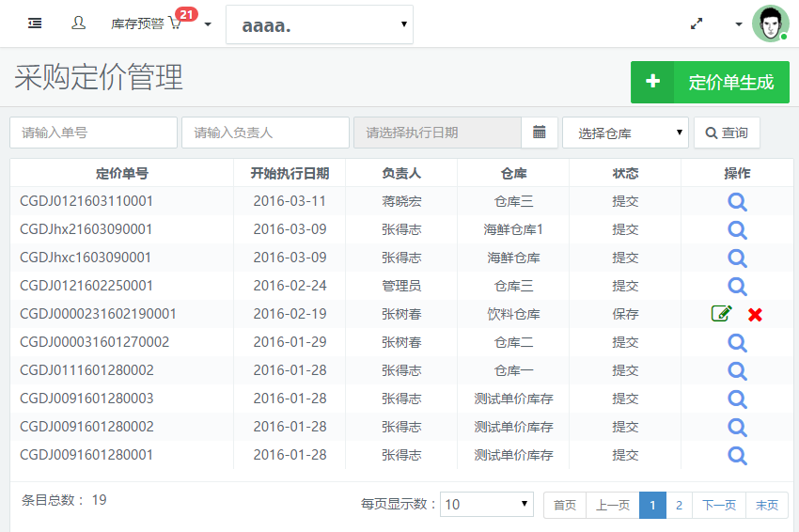This screenshot has width=799, height=532.
Task: Expand the caret menu beside the avatar
Action: coord(739,24)
